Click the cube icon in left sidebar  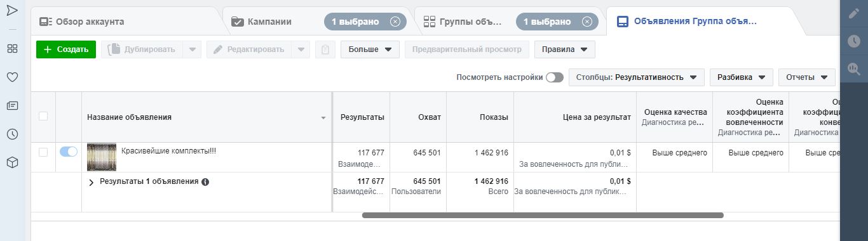(12, 163)
